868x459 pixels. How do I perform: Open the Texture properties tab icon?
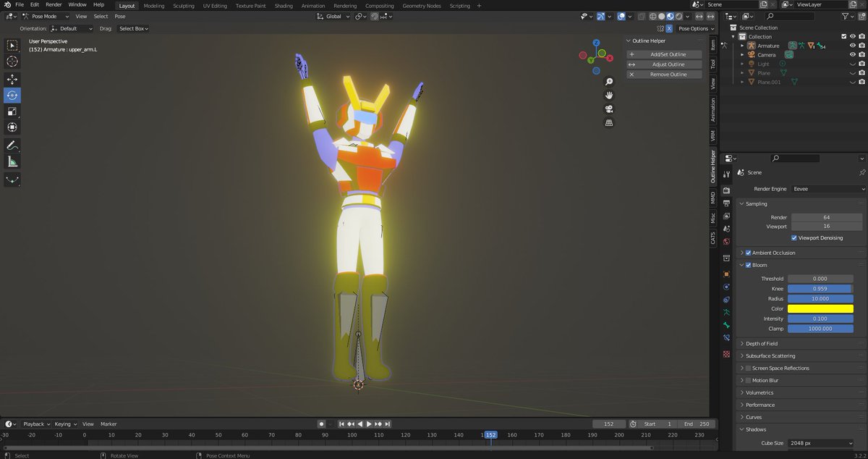click(x=726, y=354)
